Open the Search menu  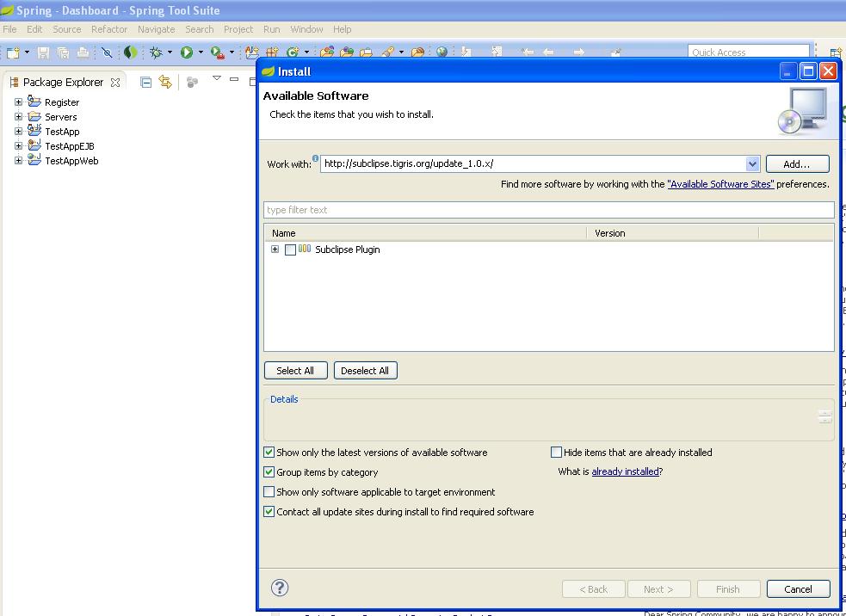[199, 28]
